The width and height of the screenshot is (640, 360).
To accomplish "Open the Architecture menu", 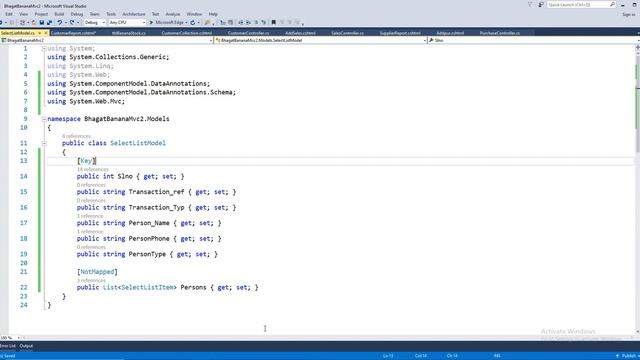I will 134,14.
